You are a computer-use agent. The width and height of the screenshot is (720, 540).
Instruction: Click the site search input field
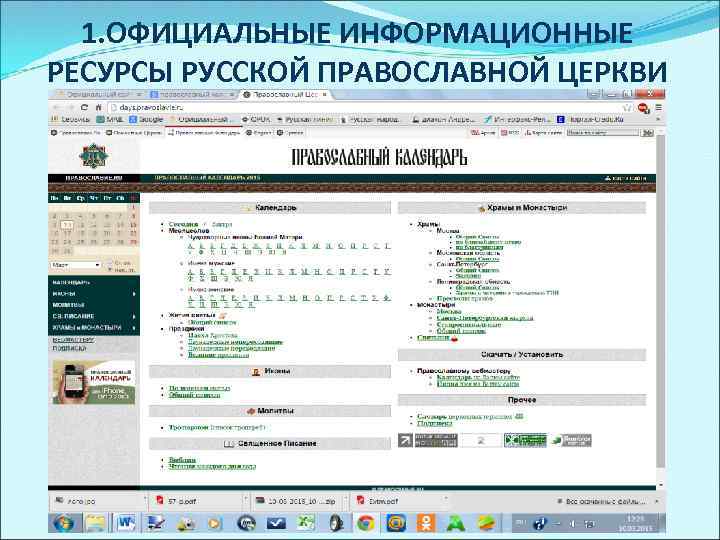tap(602, 133)
